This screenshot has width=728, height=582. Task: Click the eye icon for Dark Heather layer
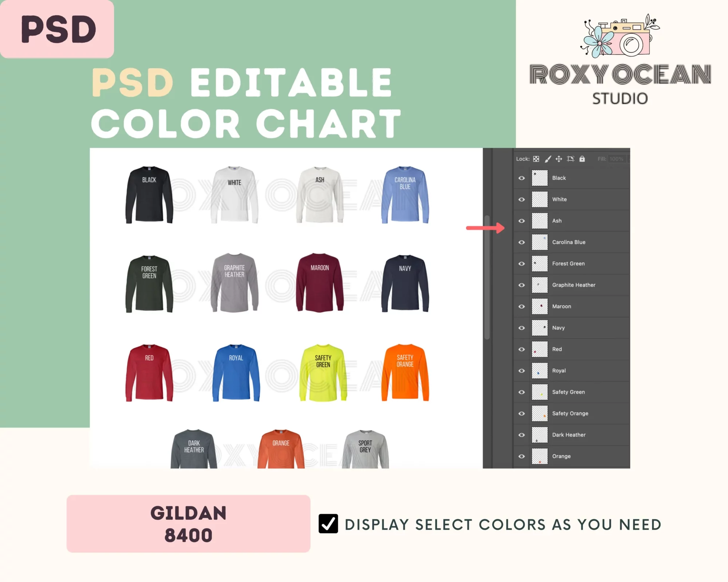pos(521,435)
